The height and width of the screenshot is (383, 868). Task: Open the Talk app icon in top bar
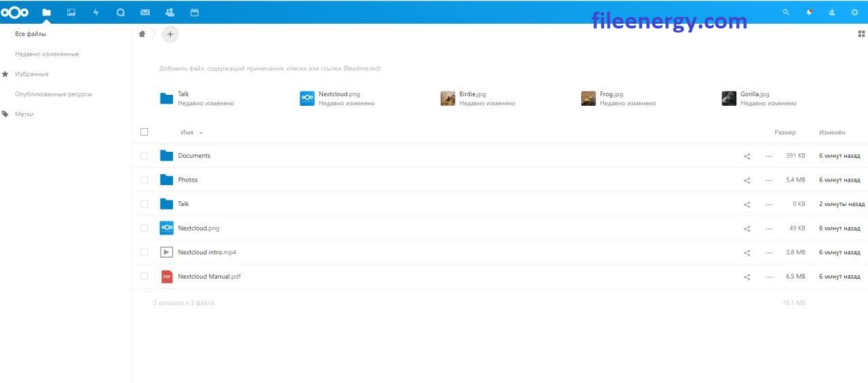(x=121, y=12)
